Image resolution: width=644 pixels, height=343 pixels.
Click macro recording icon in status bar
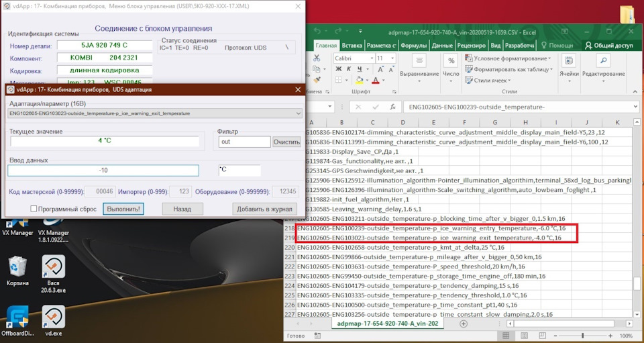317,336
